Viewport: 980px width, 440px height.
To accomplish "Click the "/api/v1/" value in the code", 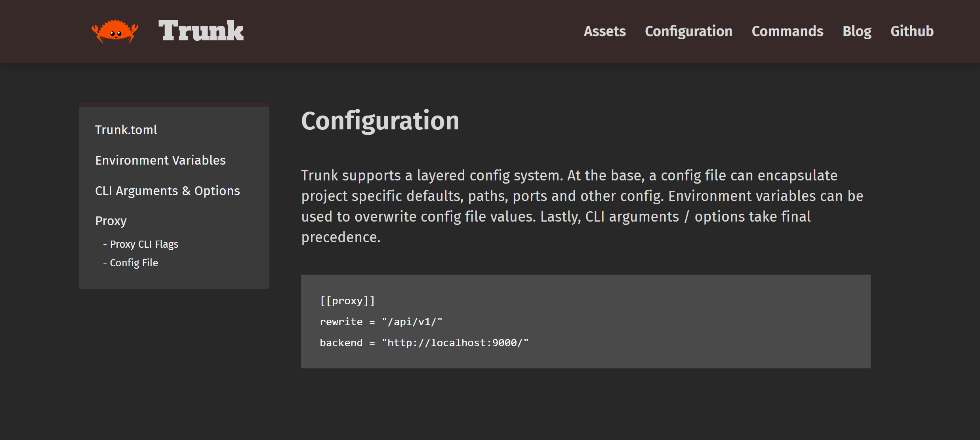I will 412,322.
